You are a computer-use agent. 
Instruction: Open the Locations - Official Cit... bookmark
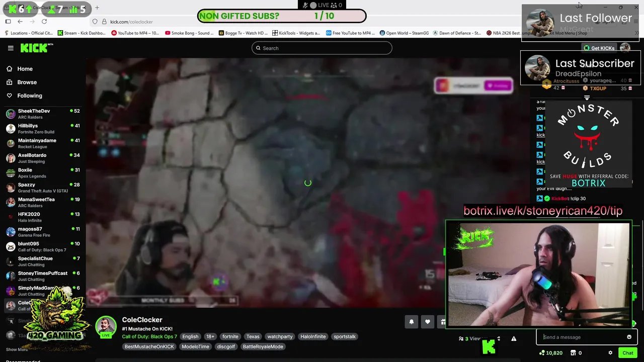tap(29, 33)
